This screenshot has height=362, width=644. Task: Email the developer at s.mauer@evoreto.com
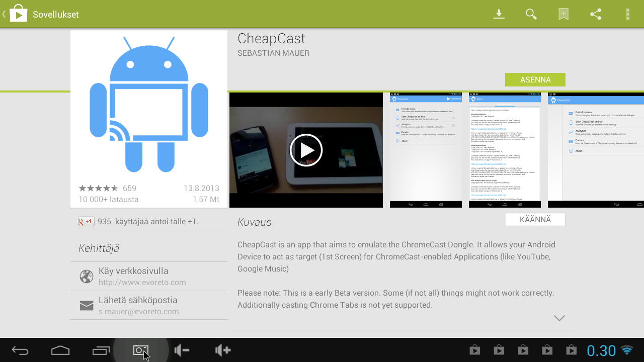point(139,312)
